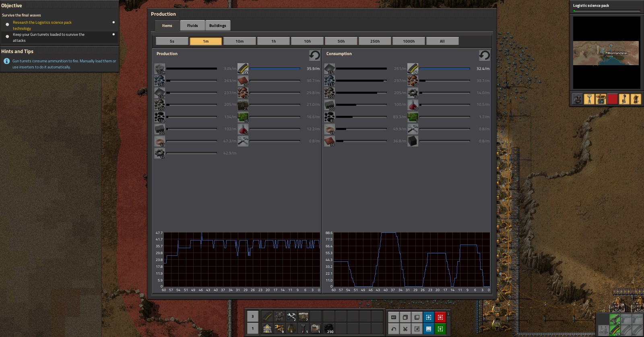Reset the Consumption panel selection
This screenshot has height=337, width=644.
[x=484, y=55]
